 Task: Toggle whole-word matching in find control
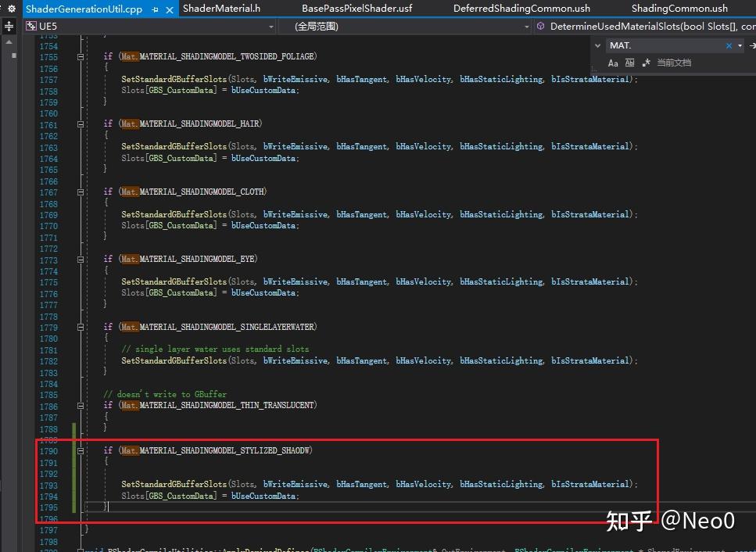(629, 62)
